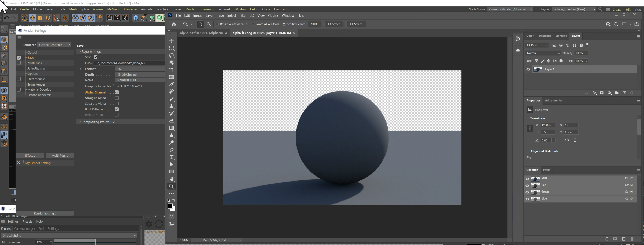This screenshot has width=644, height=245.
Task: Select the Lasso tool
Action: [x=172, y=55]
